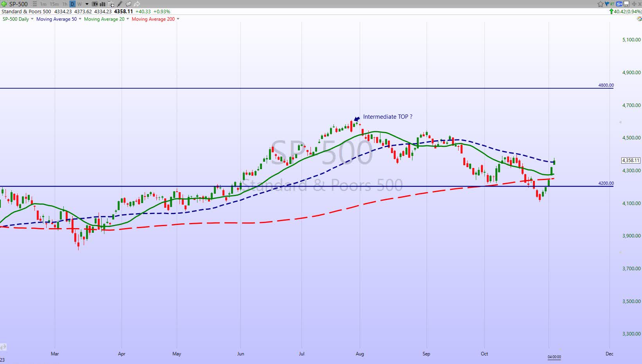Click the folder icon in the toolbar
Image resolution: width=642 pixels, height=364 pixels.
point(128,4)
